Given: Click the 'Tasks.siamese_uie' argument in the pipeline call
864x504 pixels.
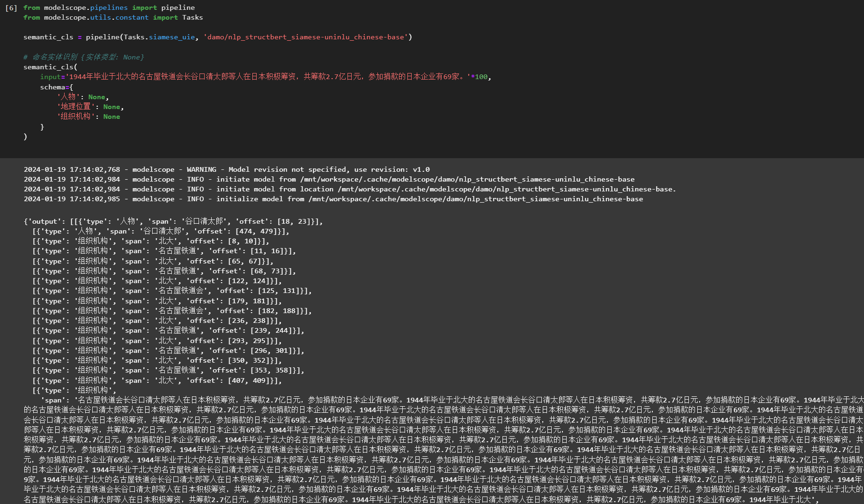Looking at the screenshot, I should [x=159, y=37].
